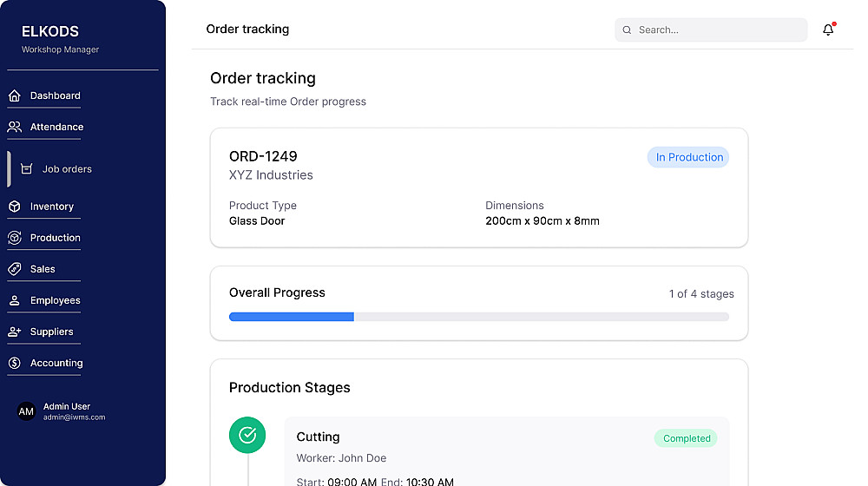The width and height of the screenshot is (868, 486).
Task: Open notifications bell
Action: tap(828, 30)
